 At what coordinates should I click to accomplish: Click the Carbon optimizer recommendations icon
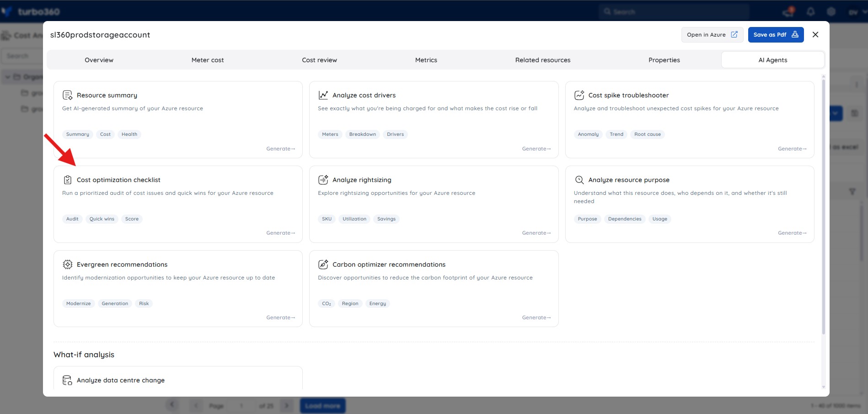(323, 264)
